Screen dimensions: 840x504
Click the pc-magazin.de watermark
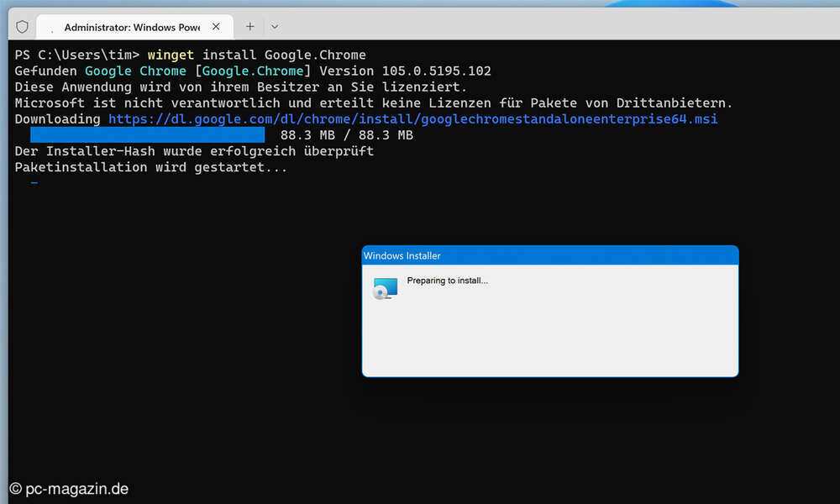(x=69, y=489)
